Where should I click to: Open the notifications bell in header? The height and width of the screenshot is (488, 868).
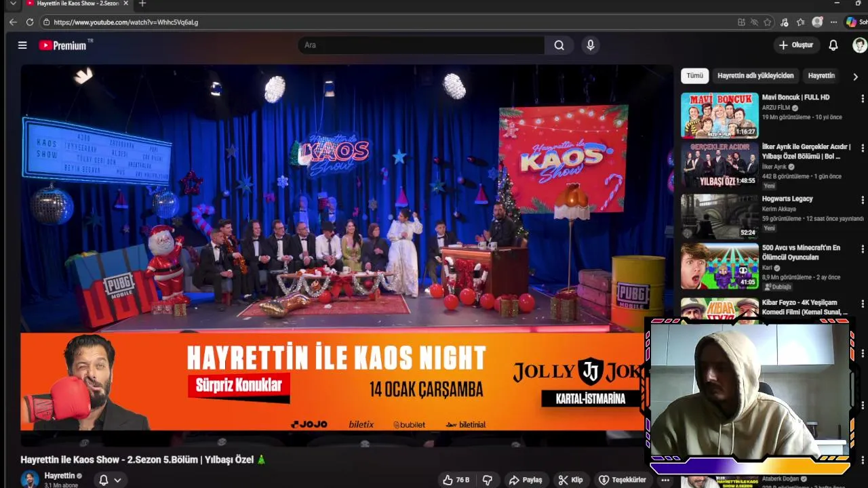[833, 45]
